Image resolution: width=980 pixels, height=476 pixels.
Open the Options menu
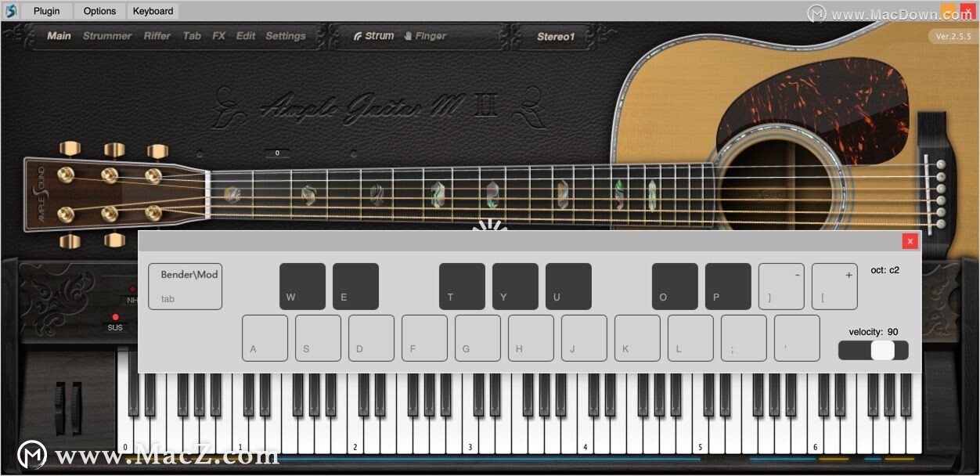(x=99, y=11)
